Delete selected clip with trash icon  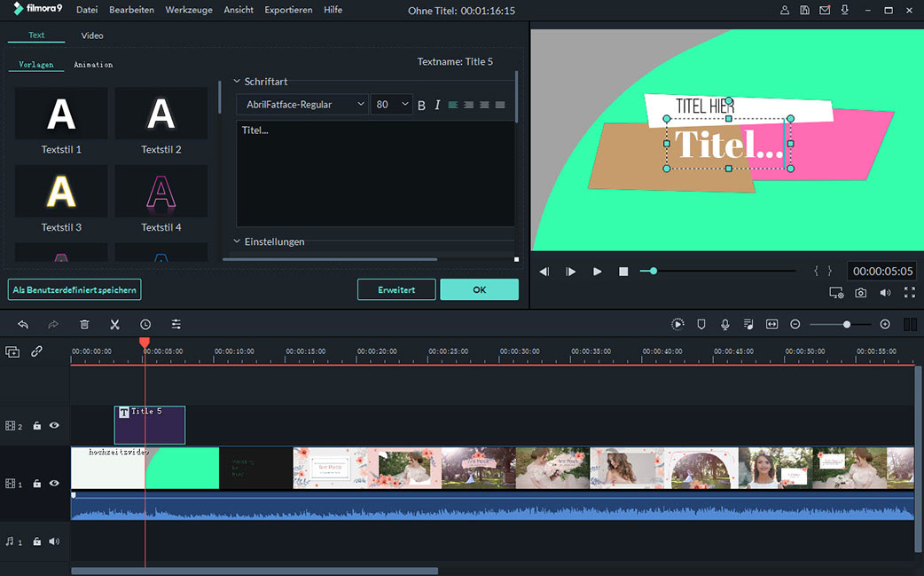[84, 324]
